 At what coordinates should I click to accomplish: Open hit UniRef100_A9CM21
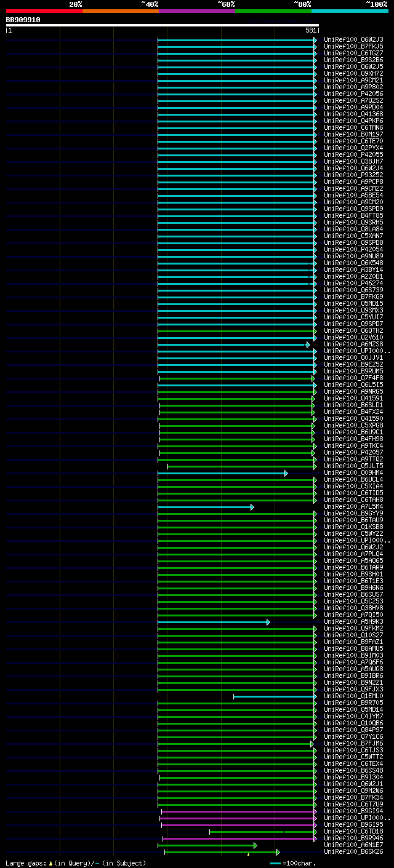[353, 80]
